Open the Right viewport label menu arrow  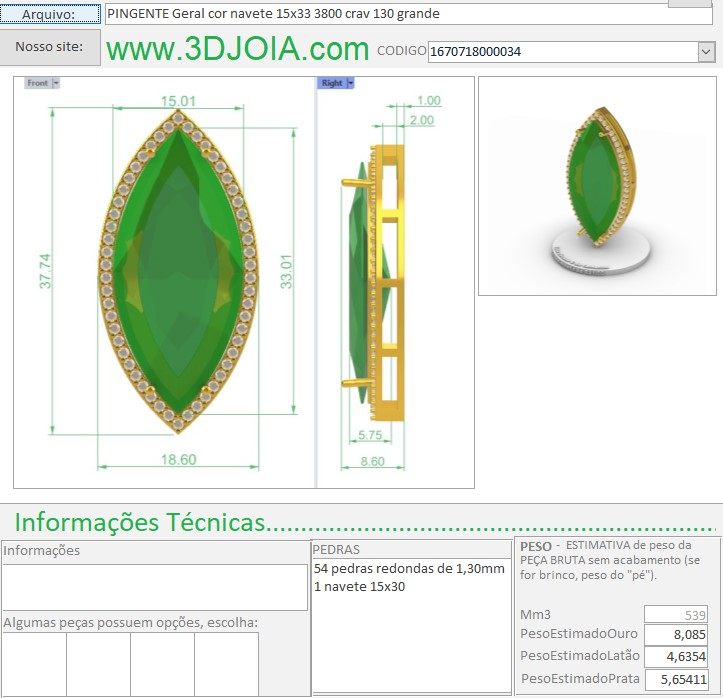[351, 83]
